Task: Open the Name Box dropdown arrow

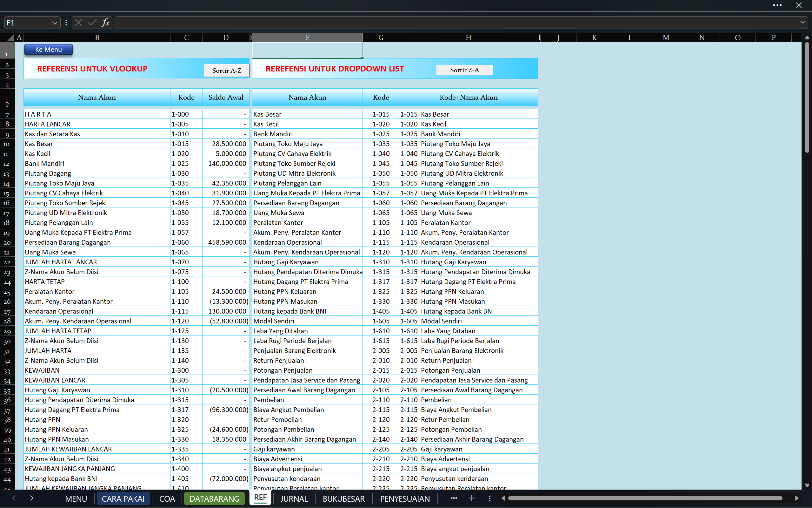Action: 54,23
